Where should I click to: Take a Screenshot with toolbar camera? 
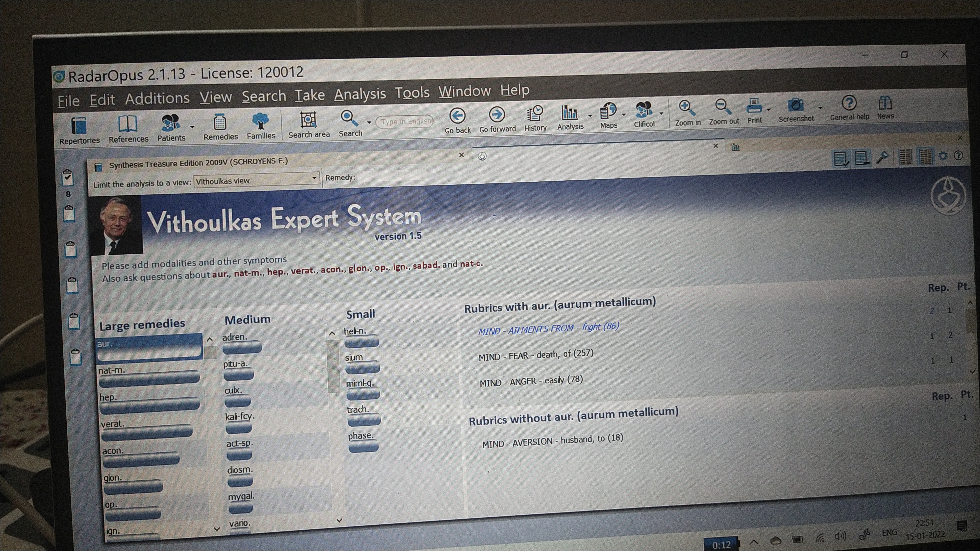[795, 110]
